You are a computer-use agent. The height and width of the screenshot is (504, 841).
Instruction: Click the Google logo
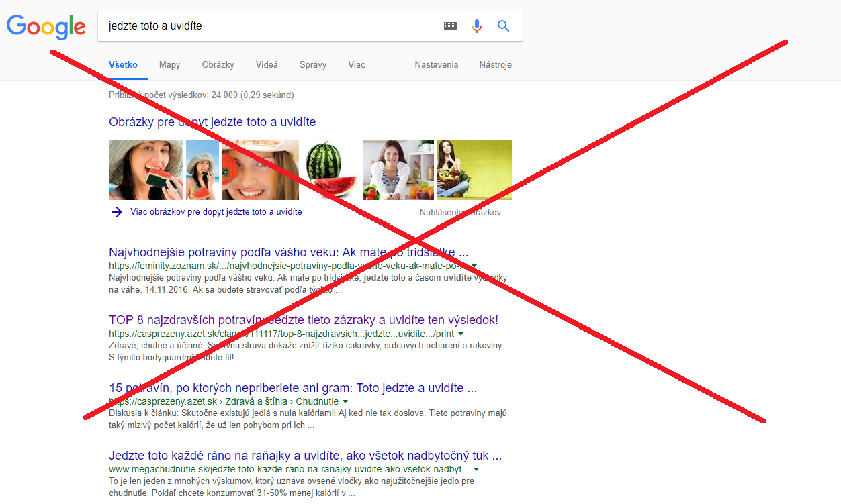pos(46,26)
